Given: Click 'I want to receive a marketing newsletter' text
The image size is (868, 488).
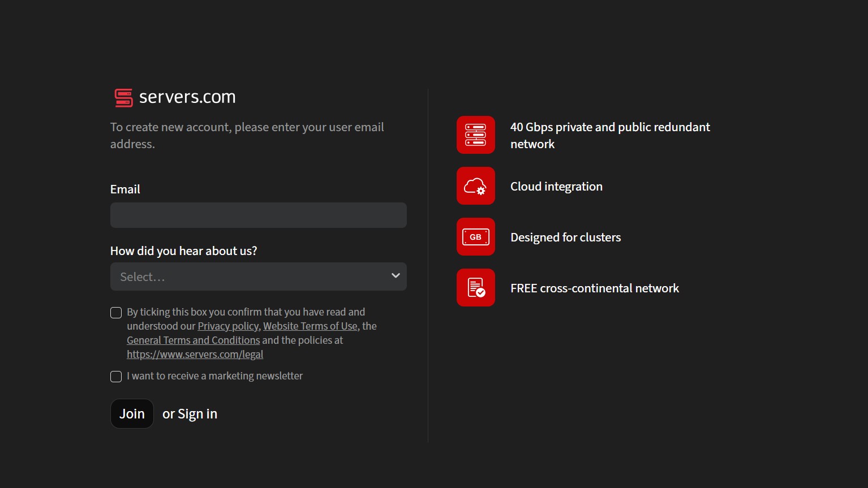Looking at the screenshot, I should (215, 376).
